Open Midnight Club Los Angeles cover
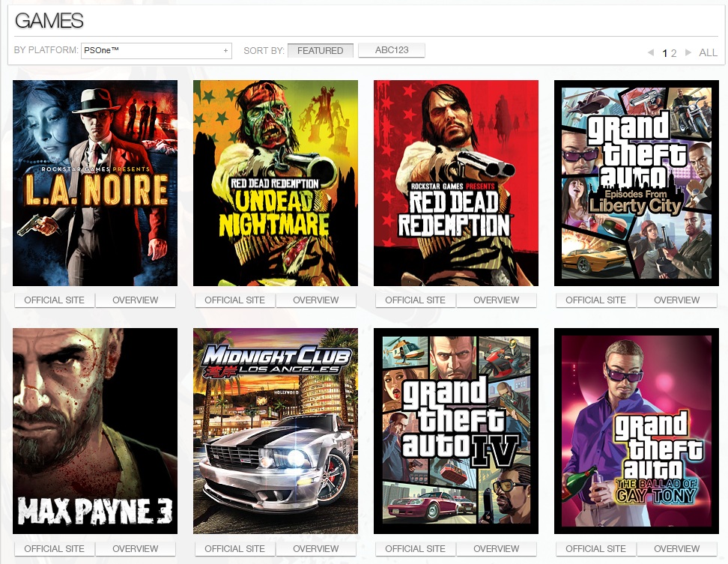 pos(276,431)
